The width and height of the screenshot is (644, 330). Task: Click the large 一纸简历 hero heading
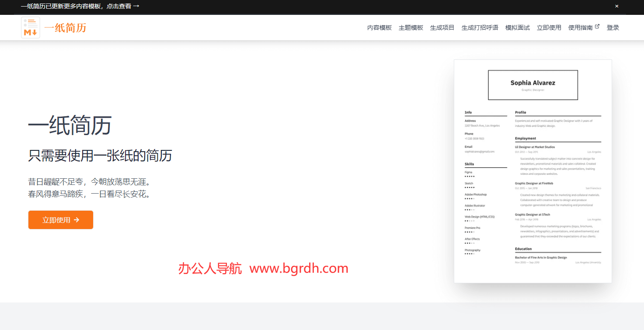(x=70, y=125)
